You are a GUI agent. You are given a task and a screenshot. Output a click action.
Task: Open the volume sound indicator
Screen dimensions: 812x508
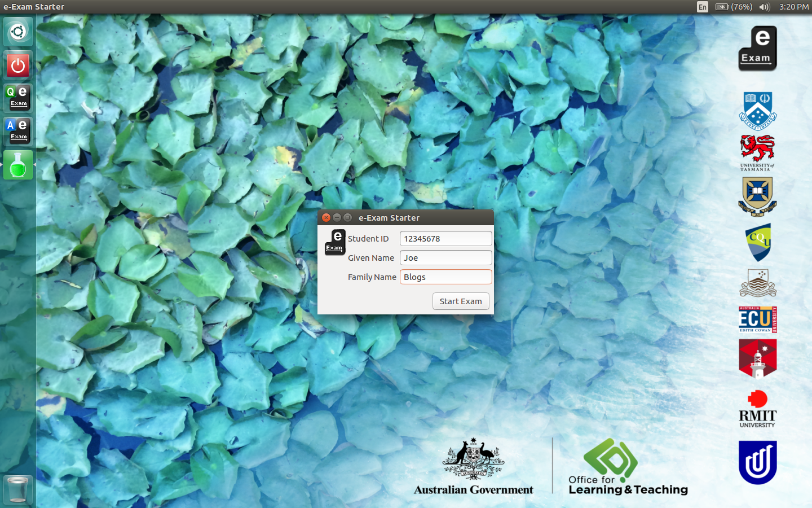764,7
